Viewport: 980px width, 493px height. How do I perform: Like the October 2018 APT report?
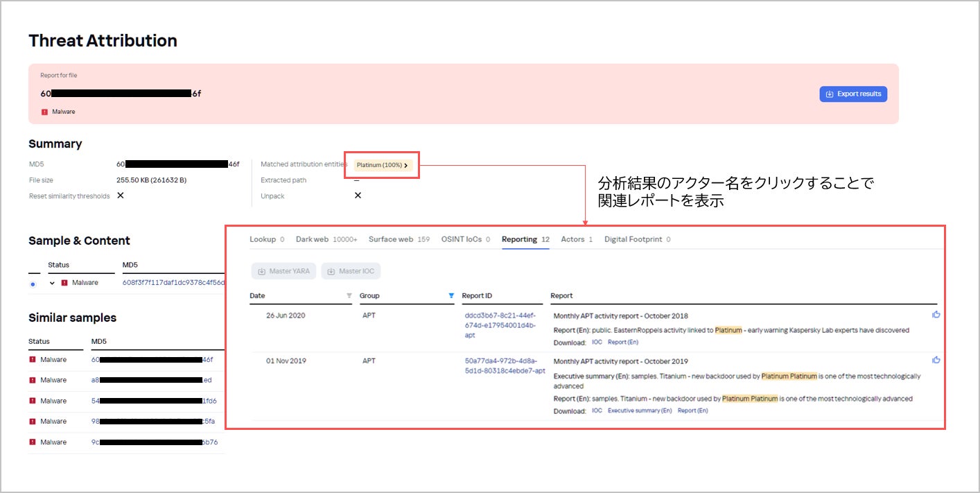[936, 314]
